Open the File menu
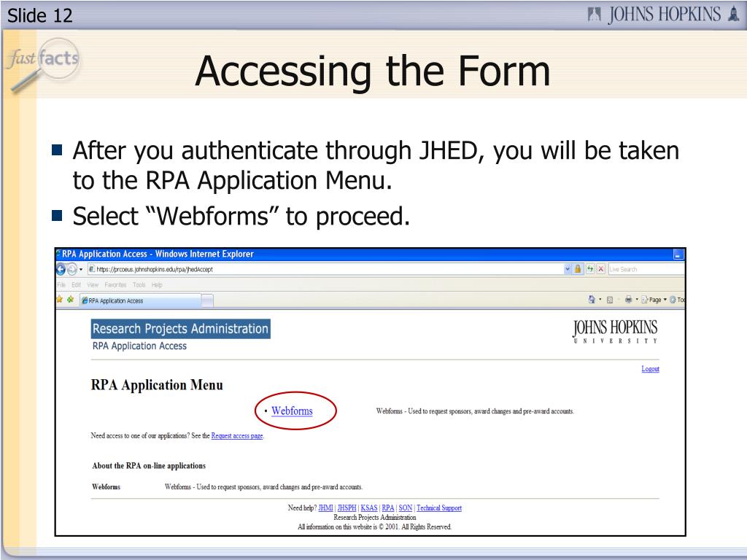 tap(61, 285)
